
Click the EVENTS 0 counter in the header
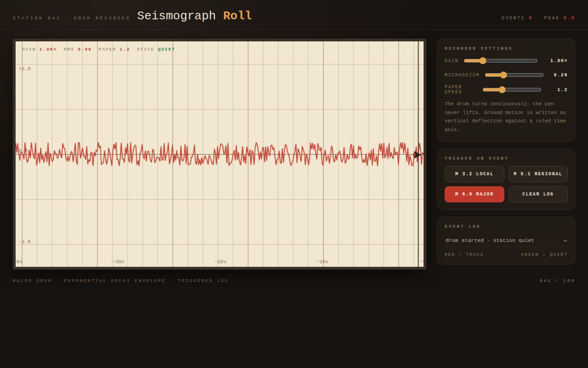(x=517, y=18)
